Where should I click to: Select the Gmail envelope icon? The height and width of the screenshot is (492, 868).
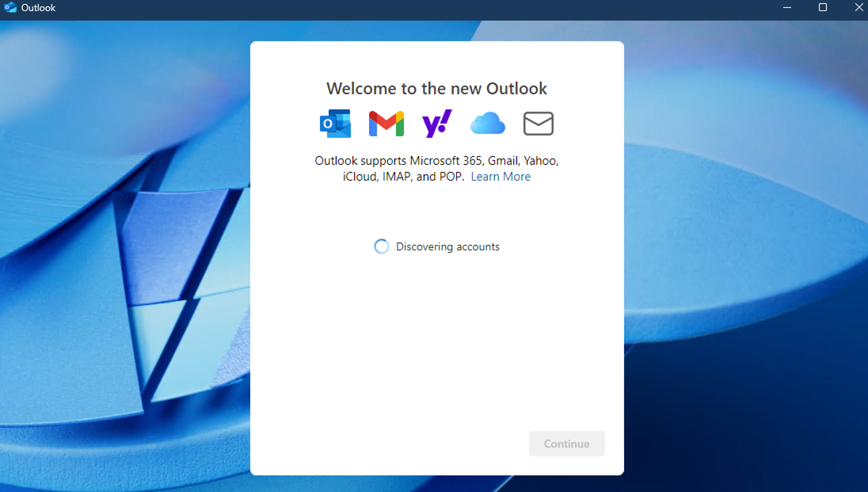coord(386,124)
